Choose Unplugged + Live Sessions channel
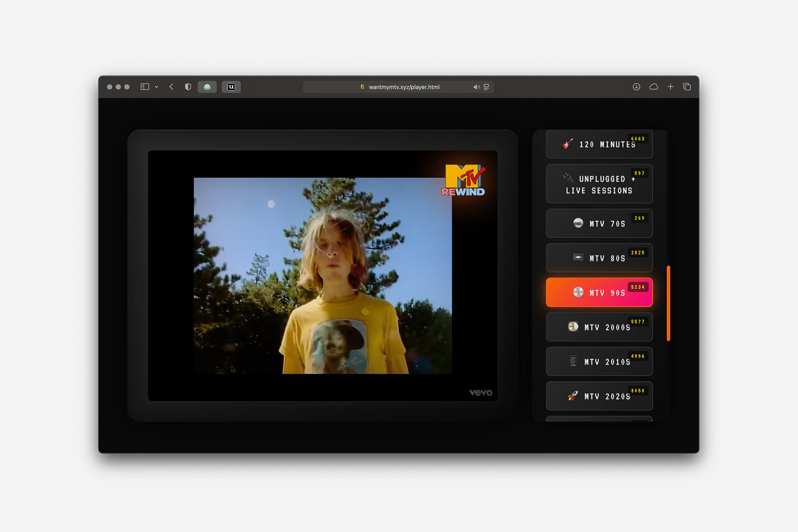798x532 pixels. tap(599, 184)
